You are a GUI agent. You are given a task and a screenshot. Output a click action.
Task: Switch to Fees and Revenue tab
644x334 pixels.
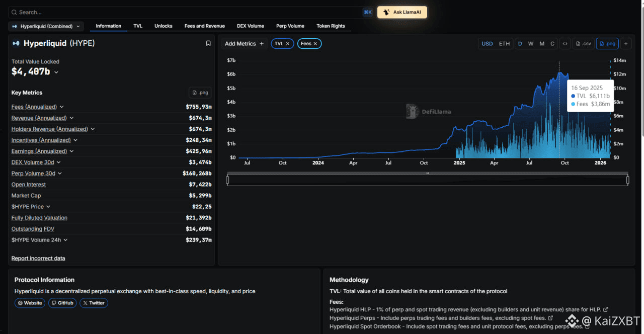click(204, 26)
